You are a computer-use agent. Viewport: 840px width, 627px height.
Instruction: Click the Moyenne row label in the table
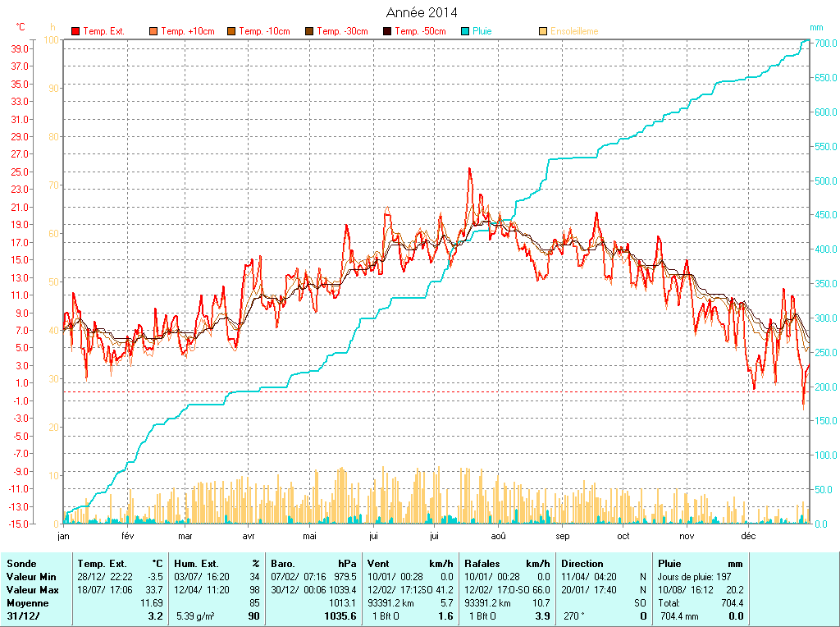coord(26,603)
